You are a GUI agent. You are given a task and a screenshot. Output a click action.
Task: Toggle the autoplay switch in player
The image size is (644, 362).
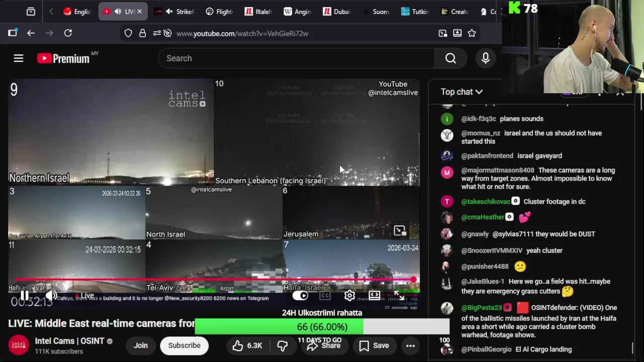click(300, 296)
